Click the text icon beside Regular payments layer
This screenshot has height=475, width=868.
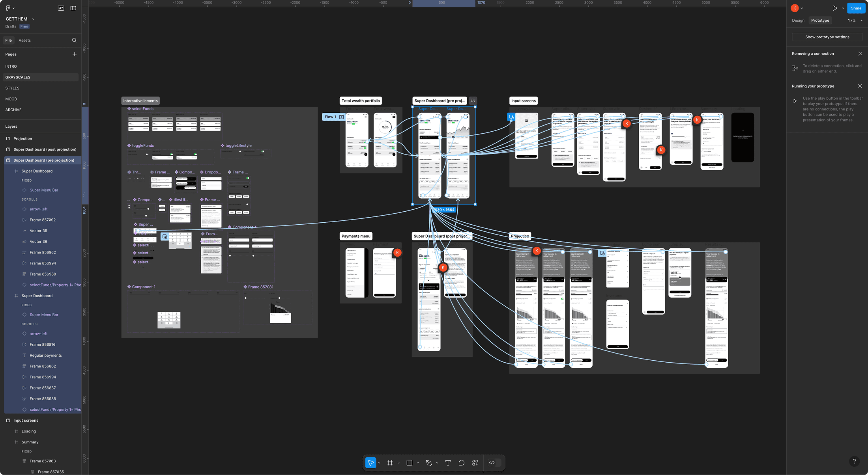[24, 356]
